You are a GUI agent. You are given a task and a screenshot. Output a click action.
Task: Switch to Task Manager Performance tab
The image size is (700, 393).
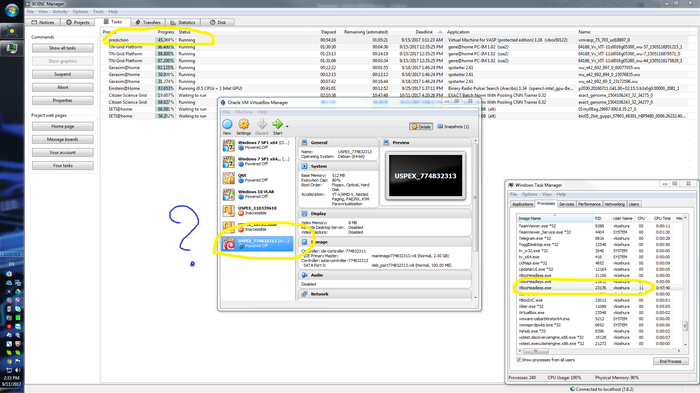point(589,204)
